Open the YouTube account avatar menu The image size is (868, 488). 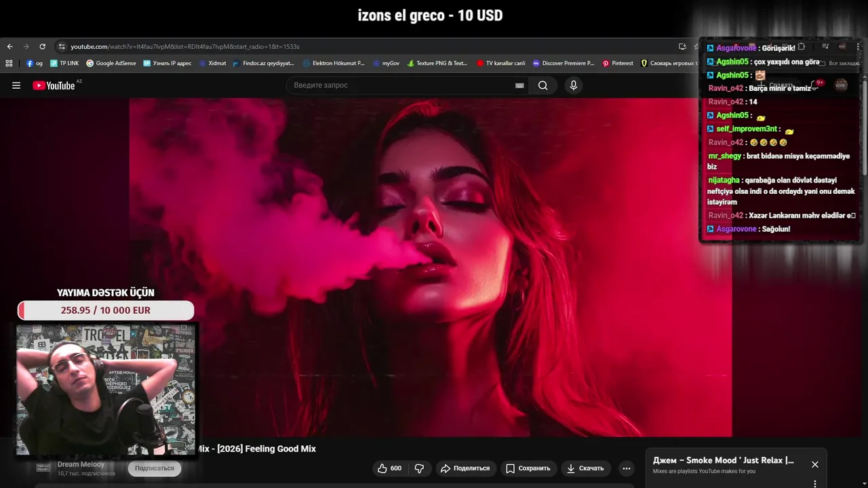(x=841, y=85)
